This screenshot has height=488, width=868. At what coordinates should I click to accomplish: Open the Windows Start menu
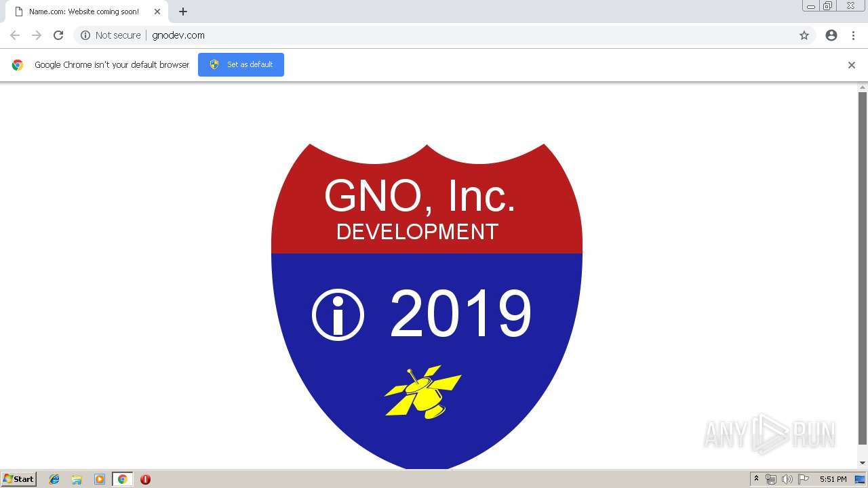[18, 479]
